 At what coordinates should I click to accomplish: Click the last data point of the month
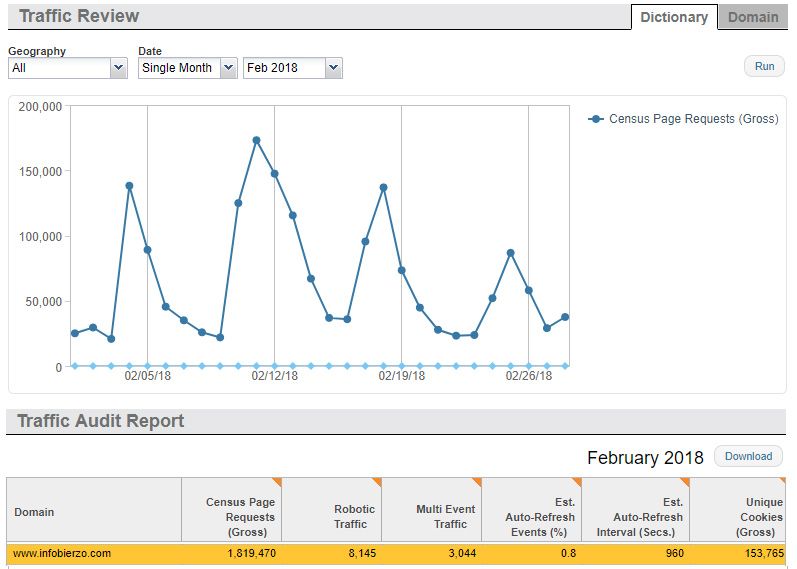click(x=565, y=317)
